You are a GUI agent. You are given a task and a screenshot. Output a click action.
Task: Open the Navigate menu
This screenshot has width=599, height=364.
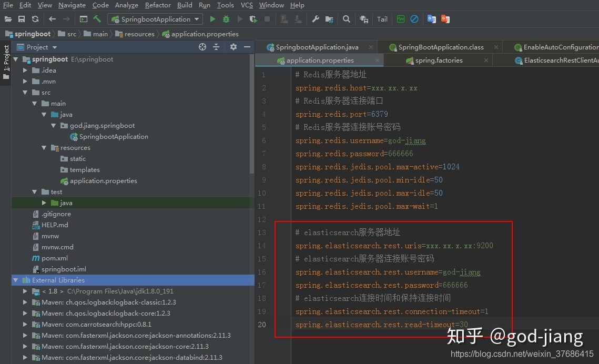click(72, 5)
